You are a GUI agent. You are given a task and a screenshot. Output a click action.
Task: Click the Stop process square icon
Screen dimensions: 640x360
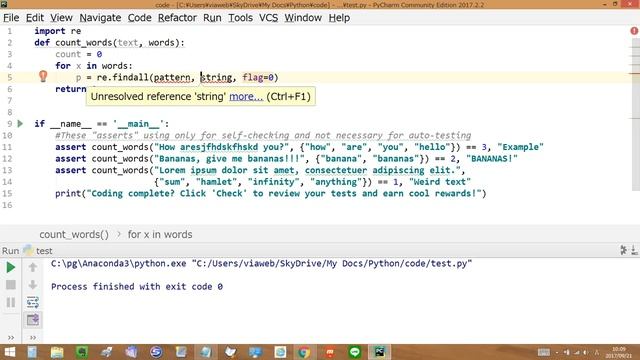click(11, 284)
